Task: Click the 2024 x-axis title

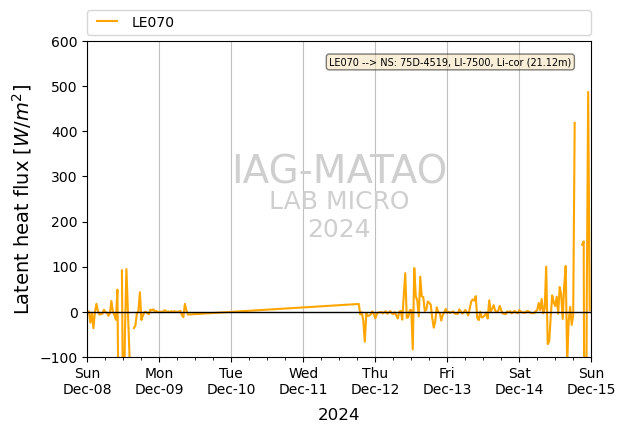Action: [339, 415]
